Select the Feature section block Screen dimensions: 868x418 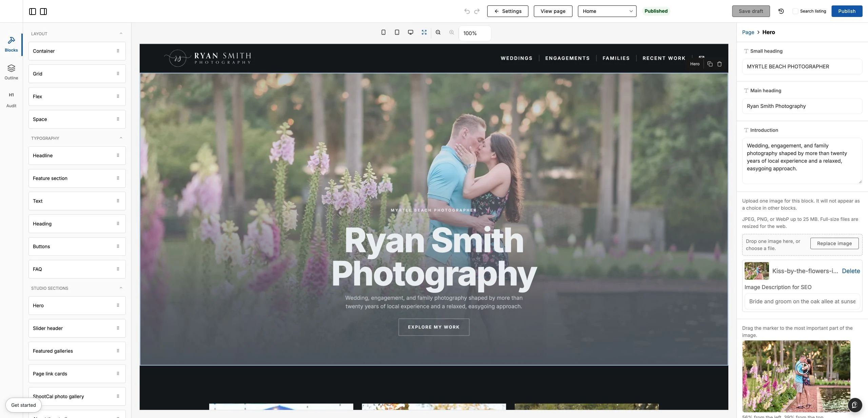click(77, 178)
